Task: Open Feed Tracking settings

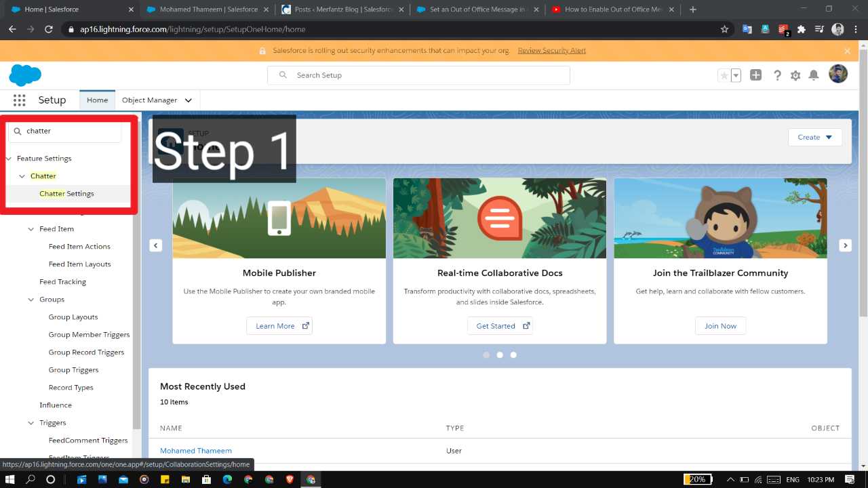Action: [62, 282]
